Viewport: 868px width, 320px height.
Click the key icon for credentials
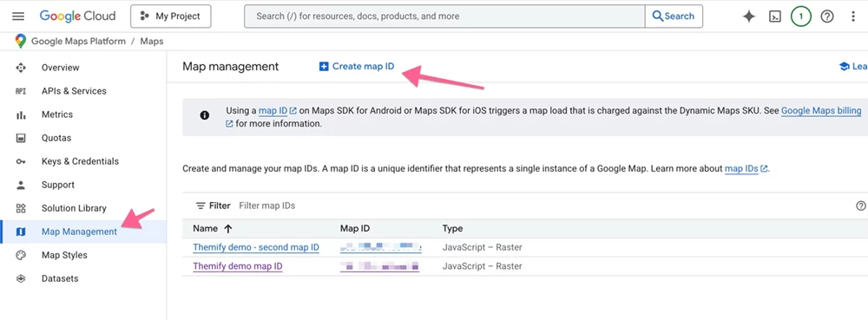pos(21,161)
